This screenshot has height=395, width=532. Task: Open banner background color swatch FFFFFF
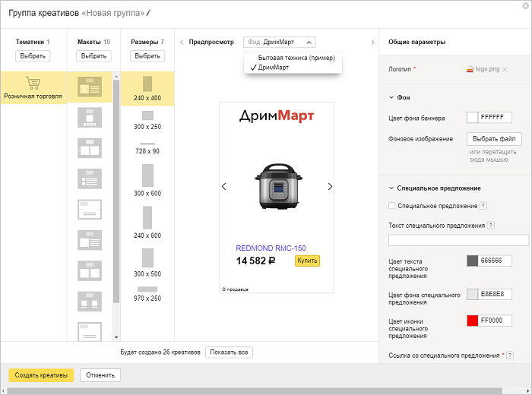click(472, 117)
